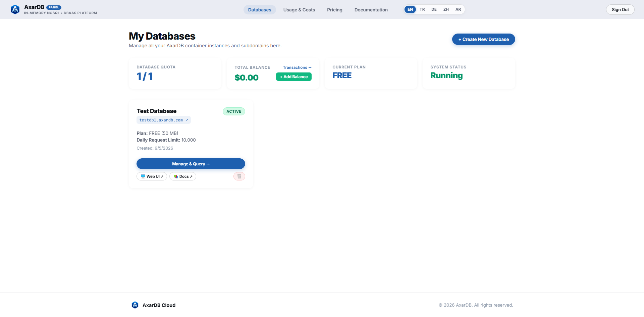Click the ACTIVE status badge

[234, 111]
